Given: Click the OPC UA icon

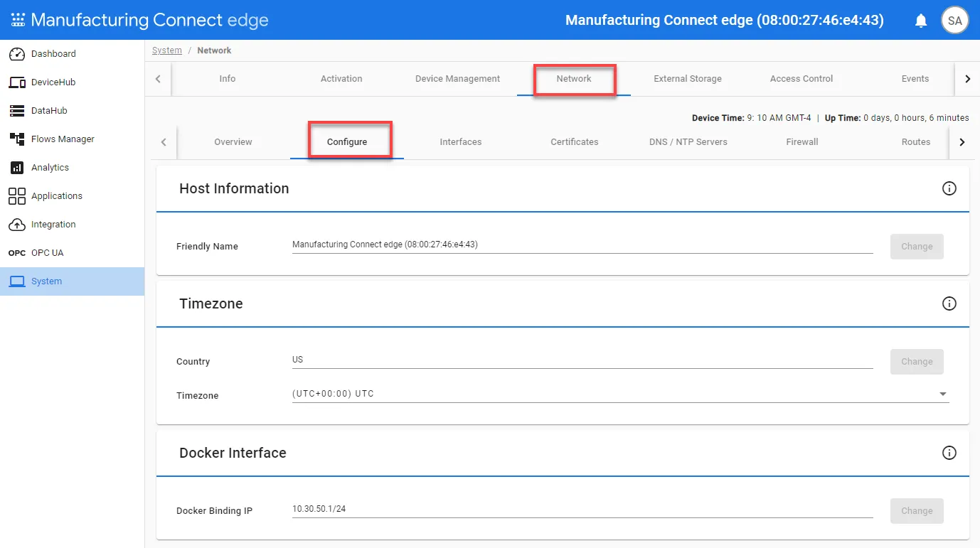Looking at the screenshot, I should (x=17, y=253).
